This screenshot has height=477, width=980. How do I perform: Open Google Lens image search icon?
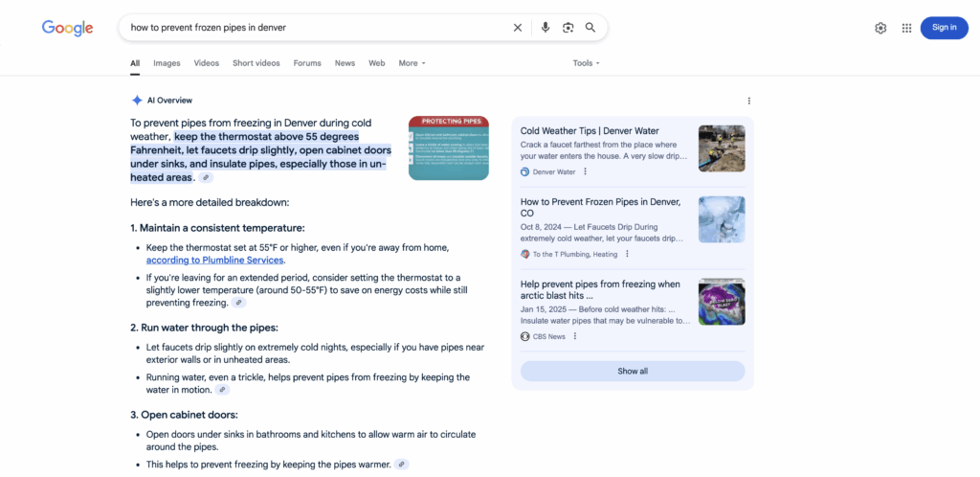pos(568,28)
